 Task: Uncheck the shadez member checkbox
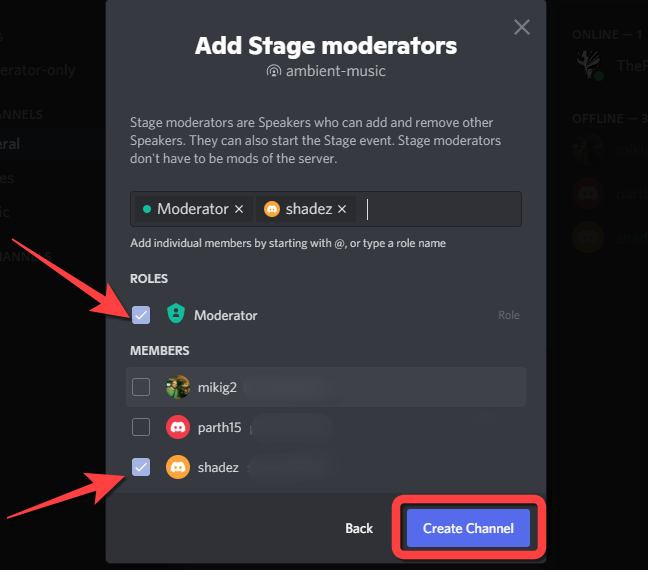(141, 466)
